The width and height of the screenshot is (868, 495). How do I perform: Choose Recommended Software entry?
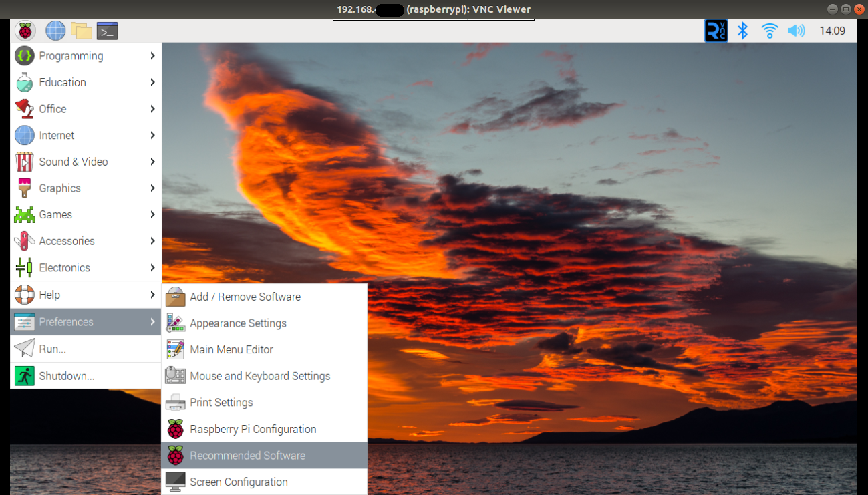264,456
